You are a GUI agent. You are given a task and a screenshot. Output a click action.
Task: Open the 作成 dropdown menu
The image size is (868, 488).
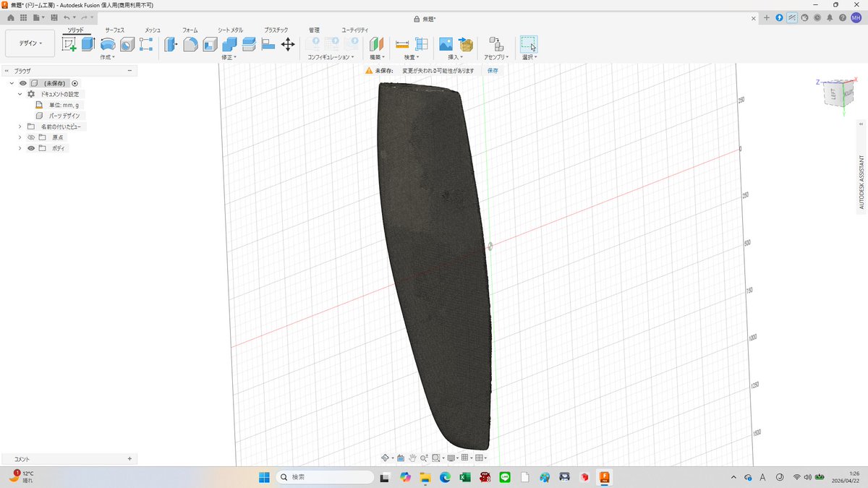[x=108, y=57]
